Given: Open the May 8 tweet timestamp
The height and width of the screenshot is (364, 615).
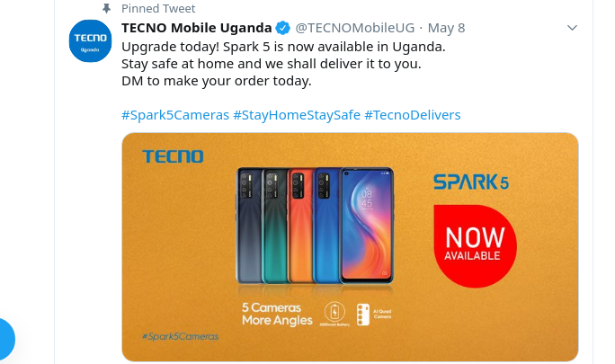Looking at the screenshot, I should coord(446,28).
